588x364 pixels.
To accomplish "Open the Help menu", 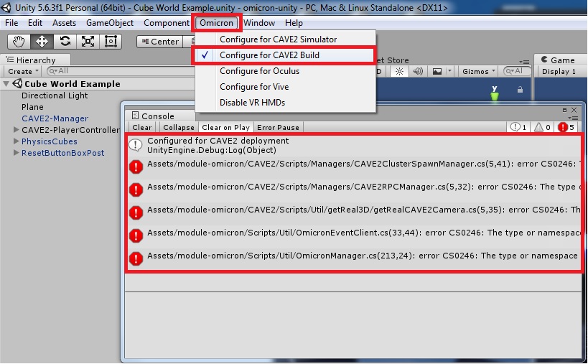I will pyautogui.click(x=294, y=23).
